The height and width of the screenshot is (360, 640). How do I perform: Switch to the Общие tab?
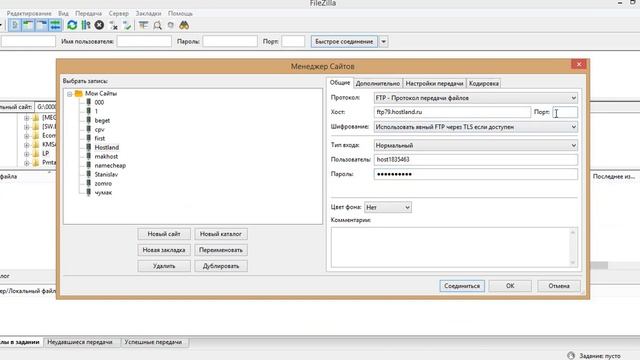[340, 82]
